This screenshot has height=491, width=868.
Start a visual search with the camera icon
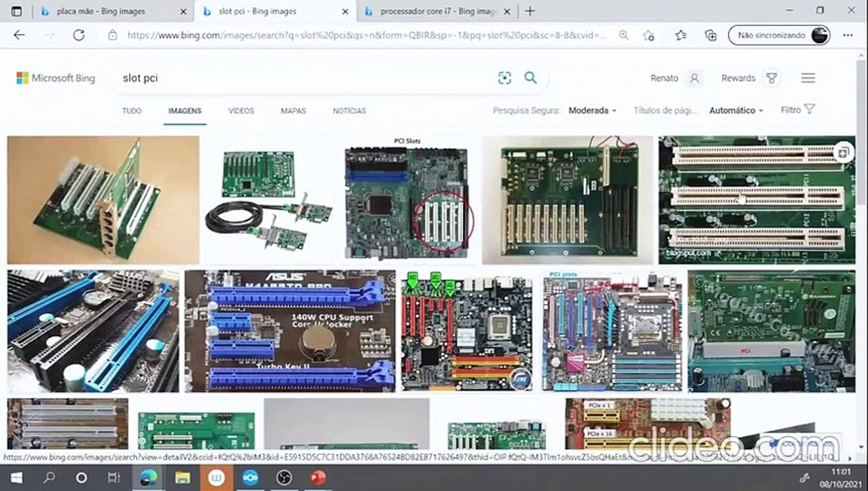(x=504, y=78)
